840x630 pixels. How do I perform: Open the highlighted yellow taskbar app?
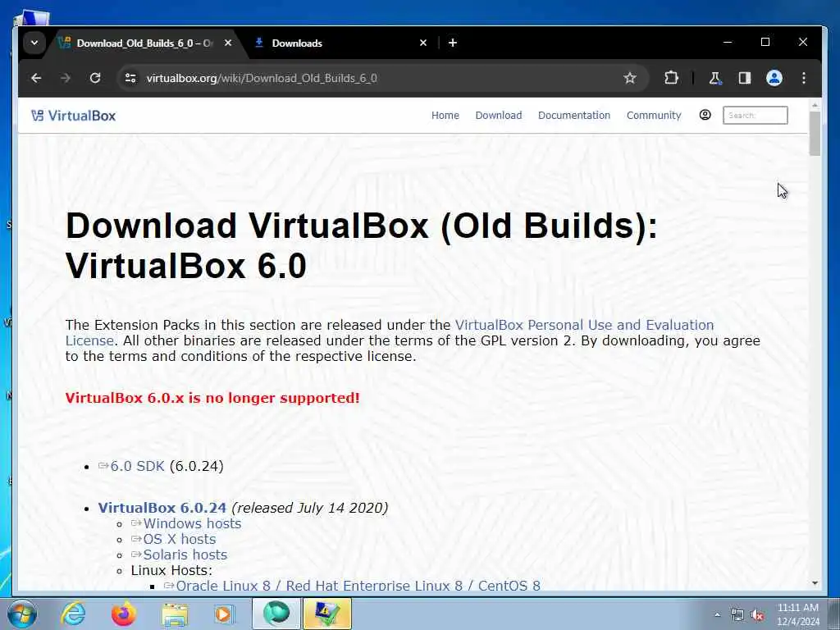coord(327,614)
